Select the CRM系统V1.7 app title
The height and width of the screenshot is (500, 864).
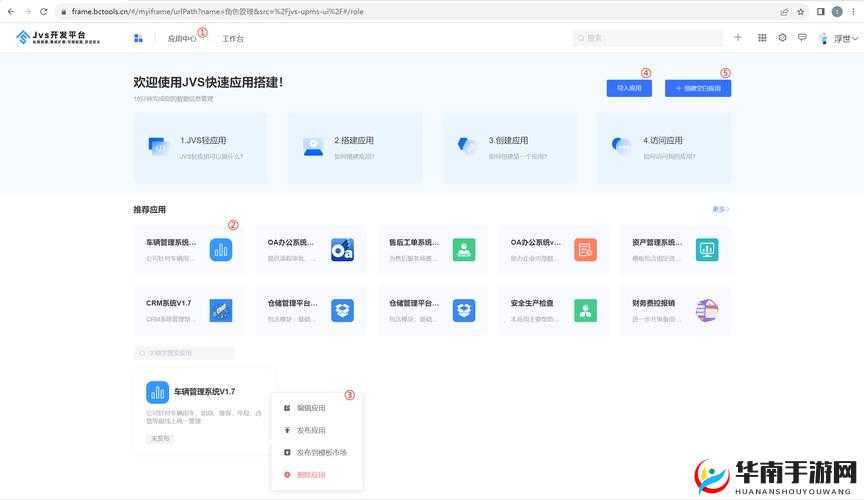(168, 303)
